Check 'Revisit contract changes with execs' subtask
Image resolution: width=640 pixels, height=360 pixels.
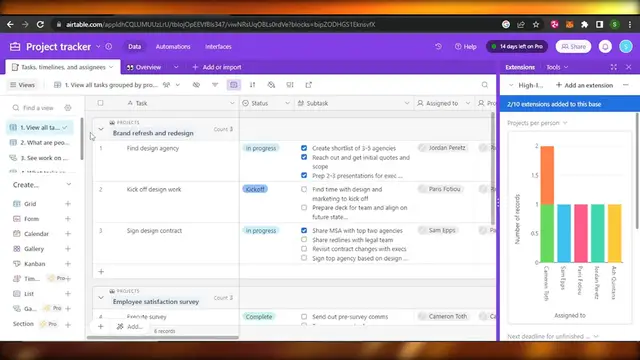[304, 249]
